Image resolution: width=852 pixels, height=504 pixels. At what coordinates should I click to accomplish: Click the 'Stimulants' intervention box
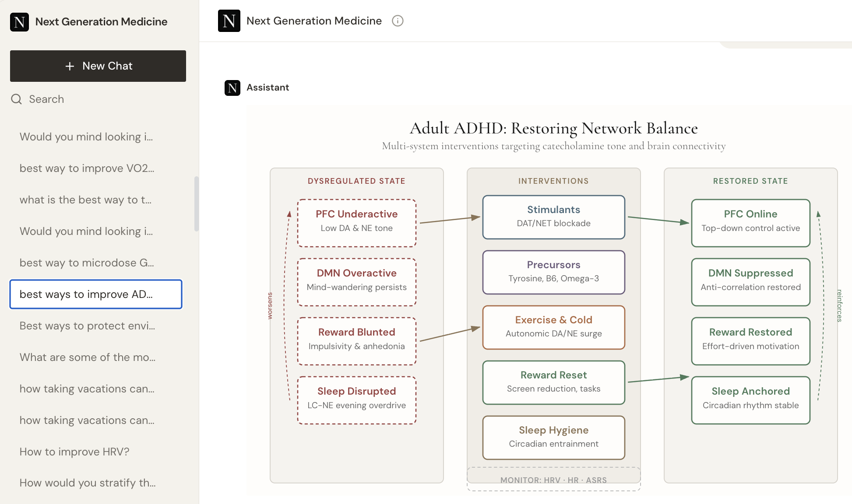[x=554, y=217]
